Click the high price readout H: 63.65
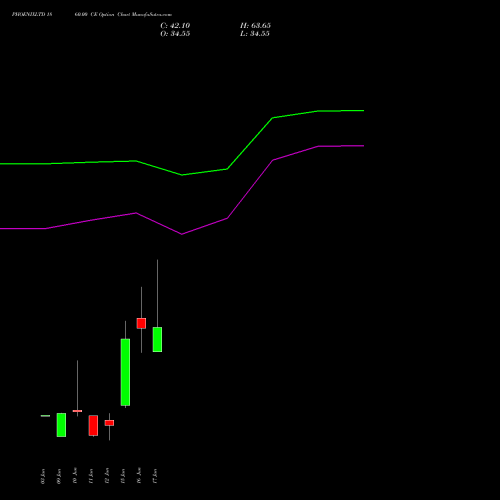This screenshot has width=500, height=500. click(255, 26)
